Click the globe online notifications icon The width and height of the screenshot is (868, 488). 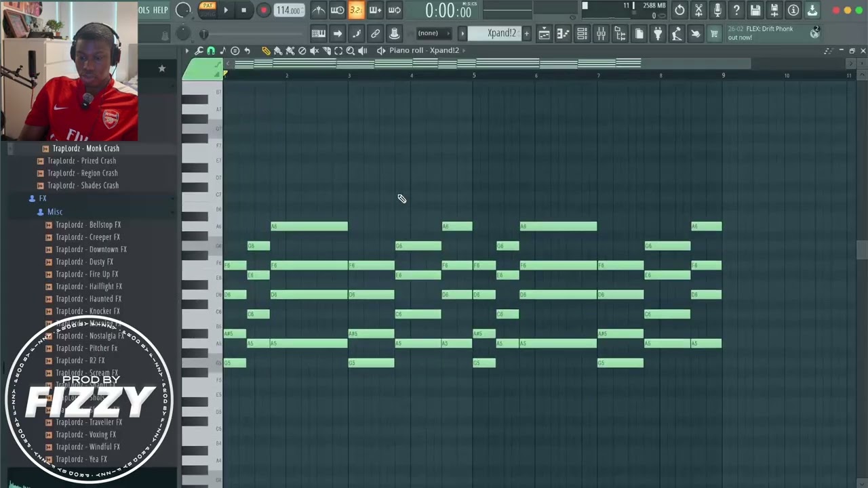814,33
